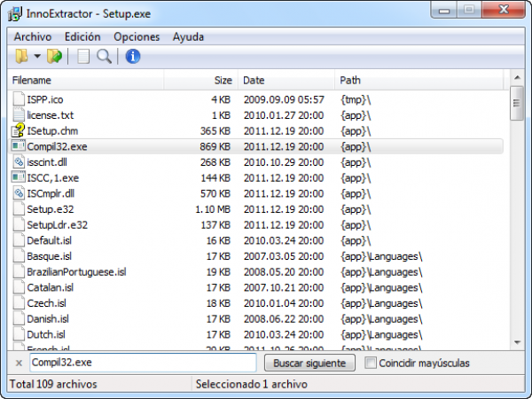Minimize the InnoExtractor window
The image size is (532, 399).
(x=444, y=11)
